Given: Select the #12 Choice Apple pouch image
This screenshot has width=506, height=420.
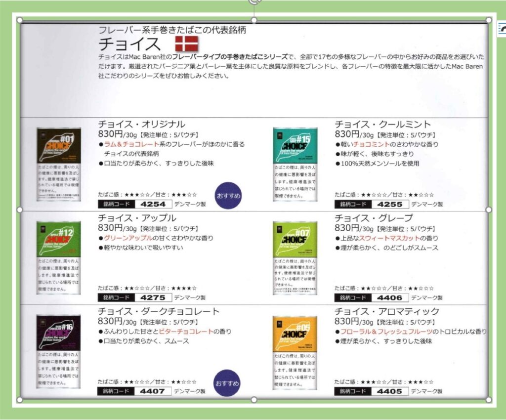Looking at the screenshot, I should (58, 257).
